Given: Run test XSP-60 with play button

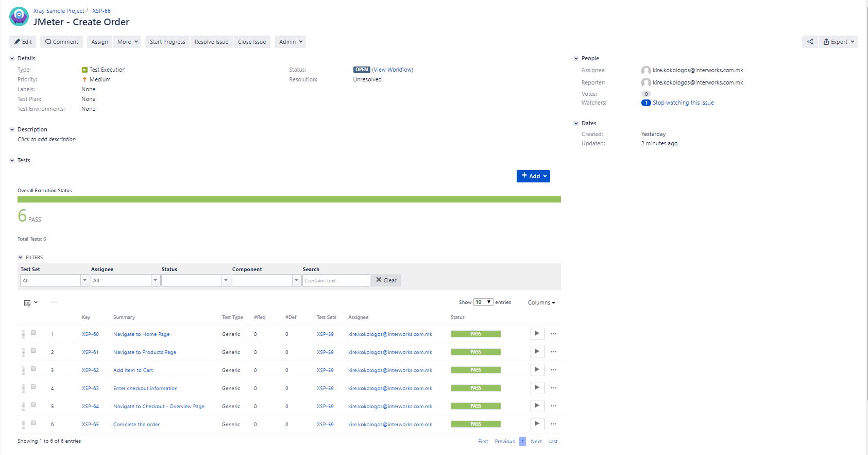Looking at the screenshot, I should point(537,334).
